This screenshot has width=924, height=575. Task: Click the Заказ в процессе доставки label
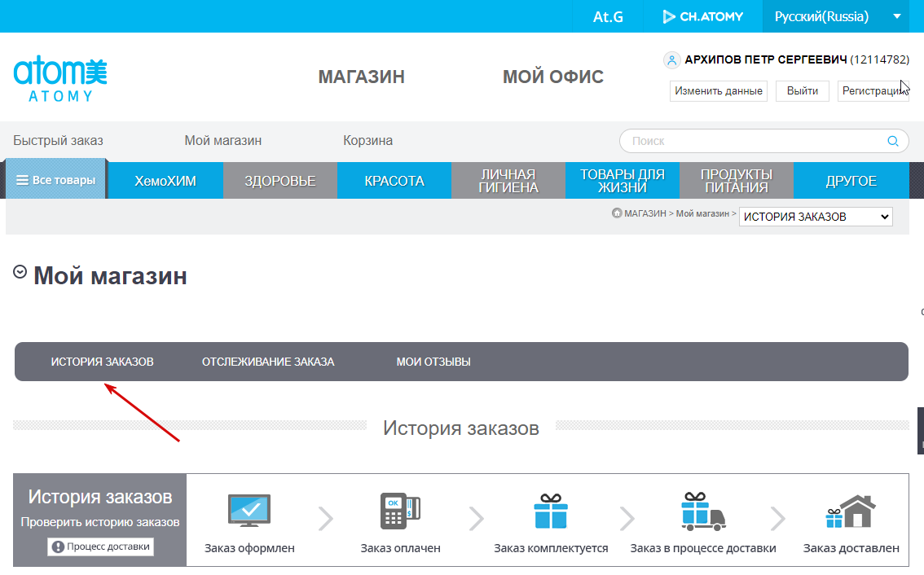[x=703, y=548]
